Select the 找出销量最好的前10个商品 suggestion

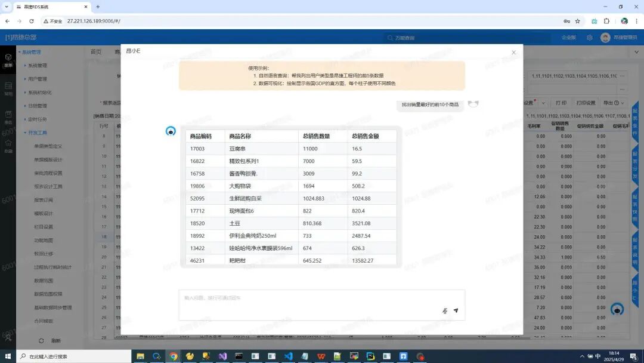(x=431, y=104)
